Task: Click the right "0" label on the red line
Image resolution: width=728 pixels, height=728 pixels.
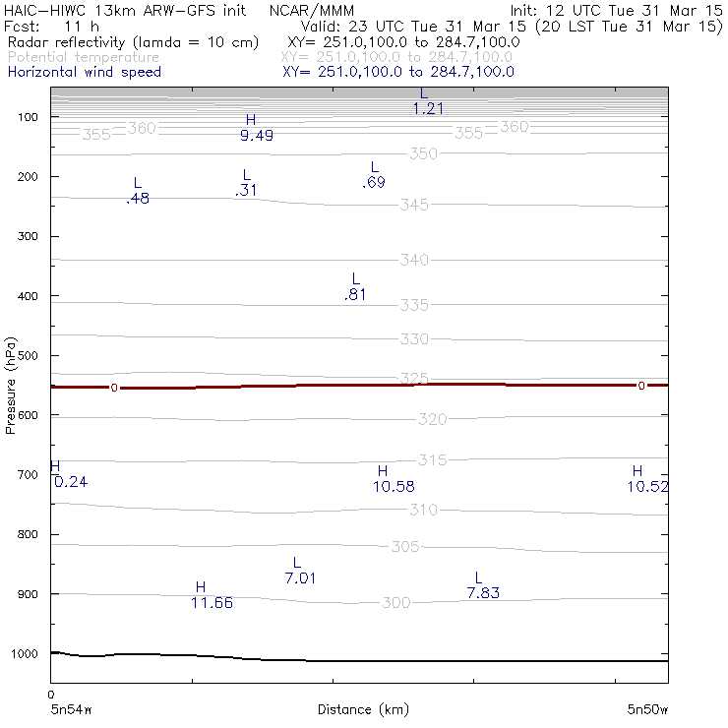Action: click(641, 386)
